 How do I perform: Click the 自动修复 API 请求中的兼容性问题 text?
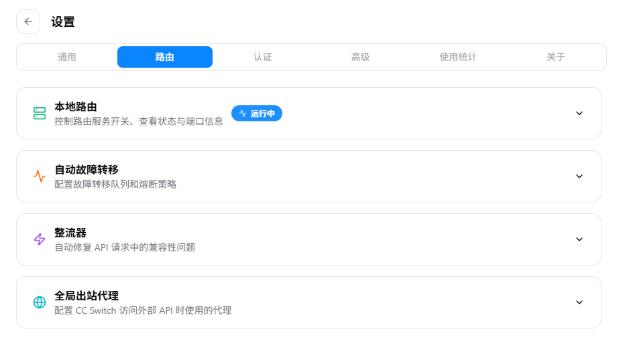[125, 247]
